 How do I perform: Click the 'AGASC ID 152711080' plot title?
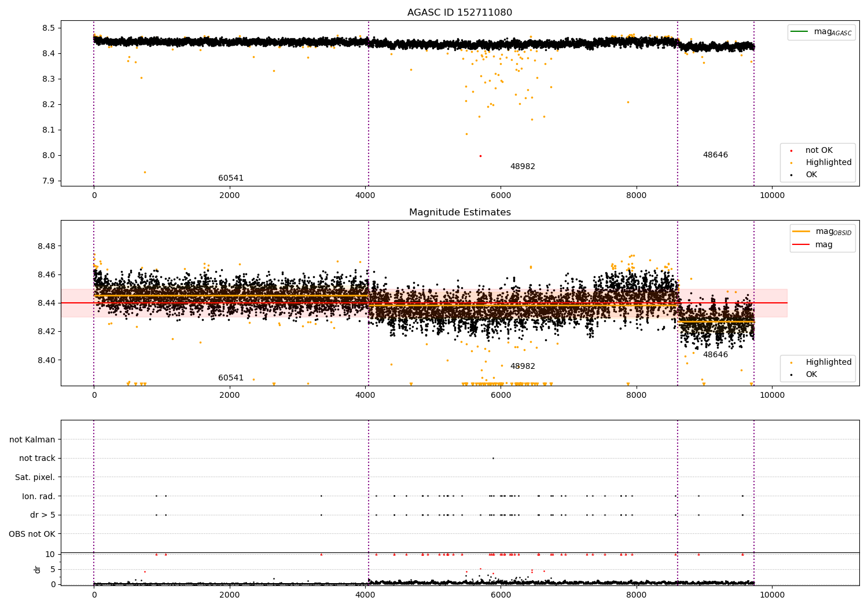pyautogui.click(x=459, y=13)
